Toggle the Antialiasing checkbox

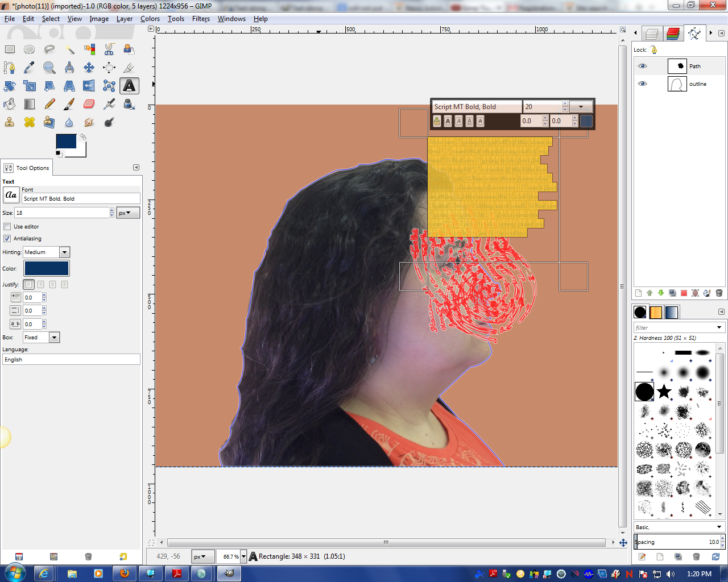coord(7,239)
